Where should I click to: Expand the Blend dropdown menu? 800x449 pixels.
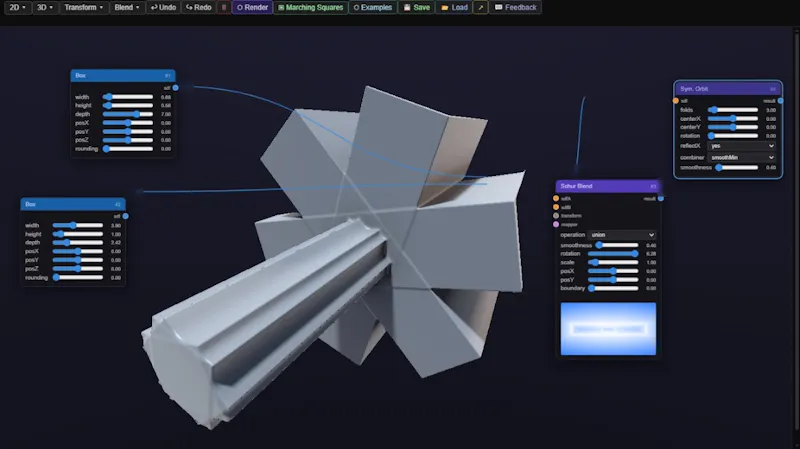[x=127, y=7]
